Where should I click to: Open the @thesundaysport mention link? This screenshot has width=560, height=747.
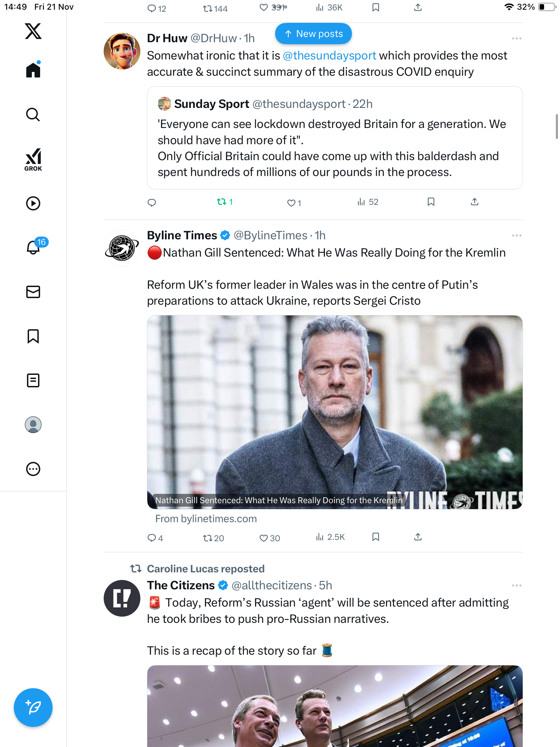coord(329,56)
